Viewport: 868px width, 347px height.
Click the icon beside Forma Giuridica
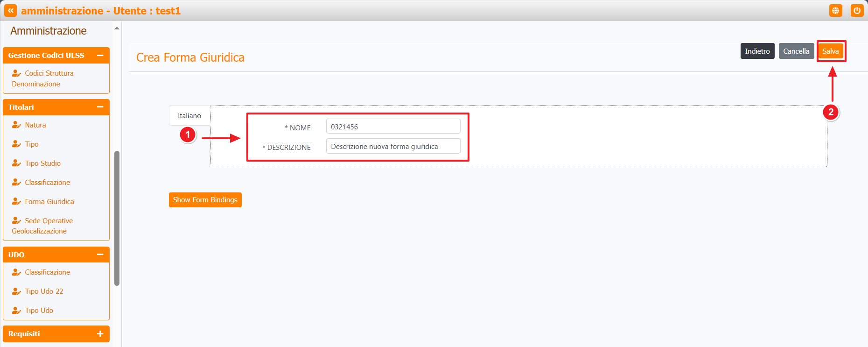[16, 202]
